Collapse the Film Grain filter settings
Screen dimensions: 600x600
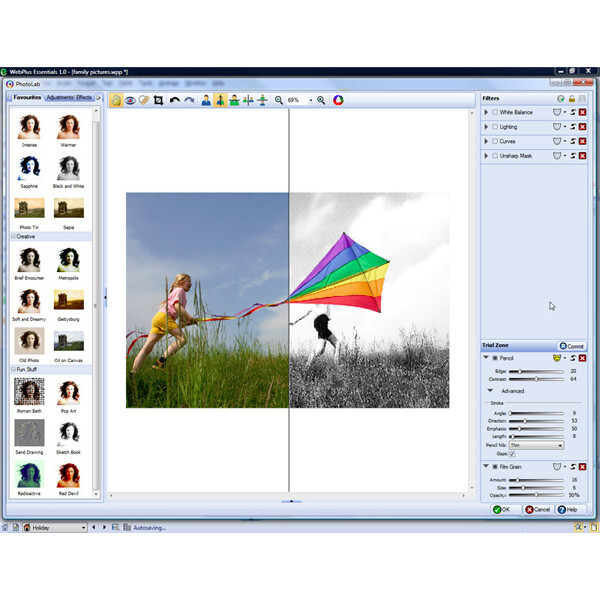[486, 466]
